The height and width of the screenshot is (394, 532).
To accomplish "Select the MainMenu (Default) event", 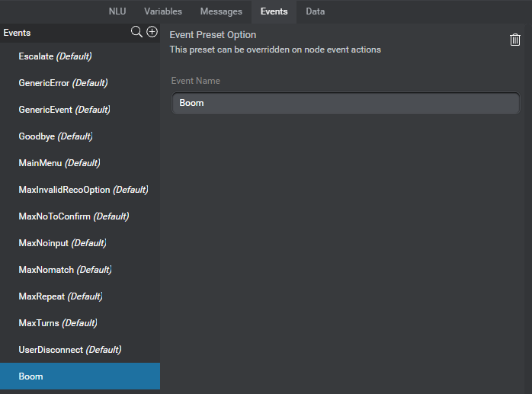I will click(80, 163).
